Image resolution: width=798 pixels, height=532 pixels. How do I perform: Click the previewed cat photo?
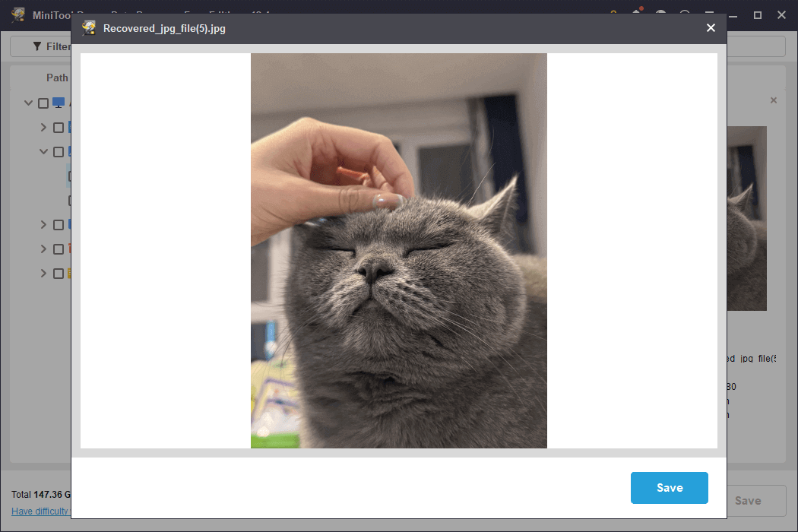(399, 251)
